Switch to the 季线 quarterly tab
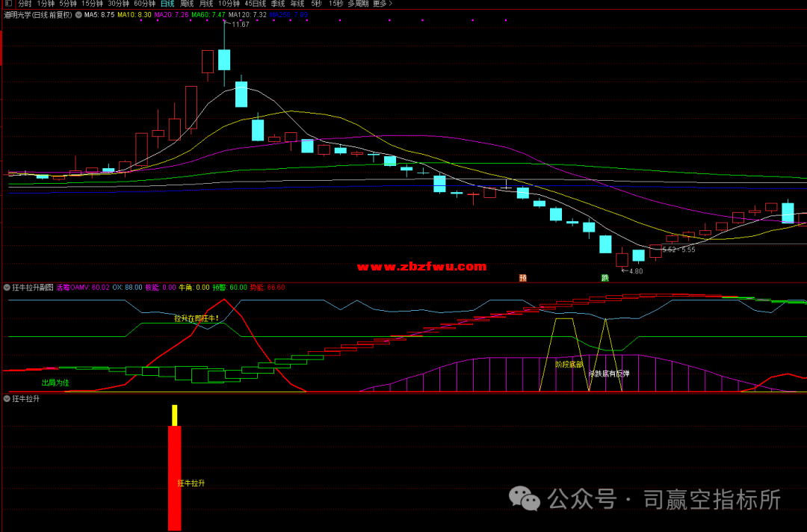 point(278,4)
